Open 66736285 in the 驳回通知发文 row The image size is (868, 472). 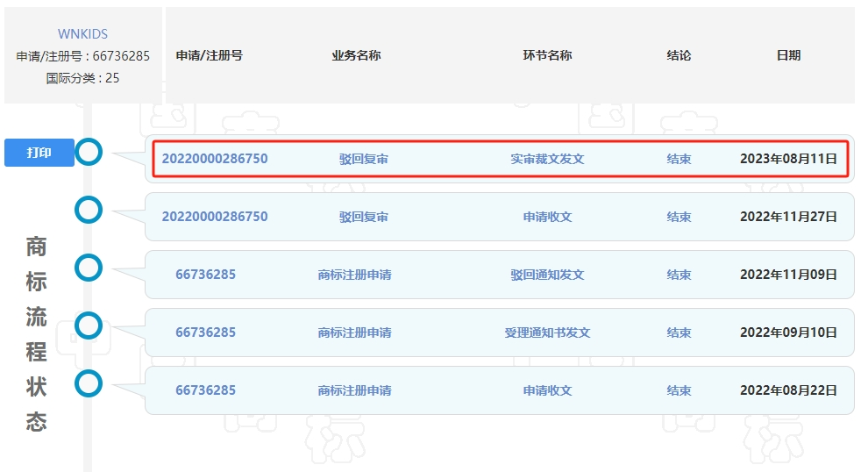click(205, 275)
